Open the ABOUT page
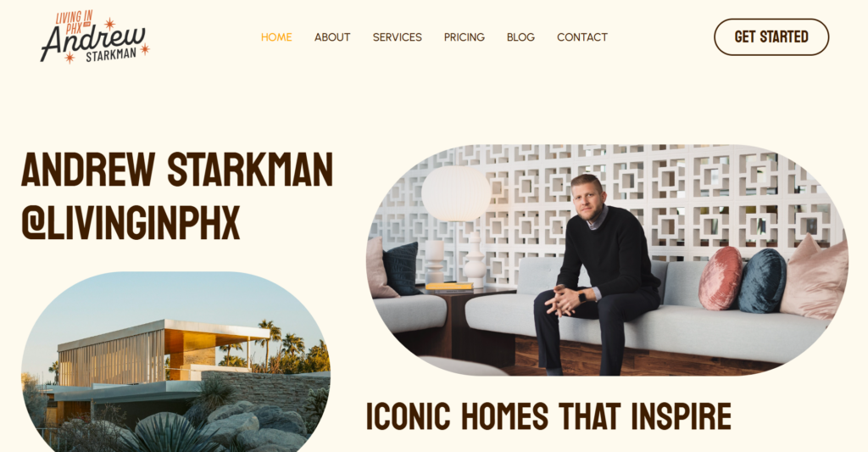Screen dimensions: 868x452 click(332, 37)
